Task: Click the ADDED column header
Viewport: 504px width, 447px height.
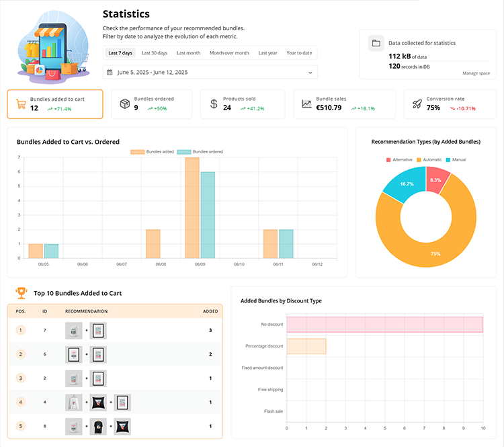Action: pos(210,311)
